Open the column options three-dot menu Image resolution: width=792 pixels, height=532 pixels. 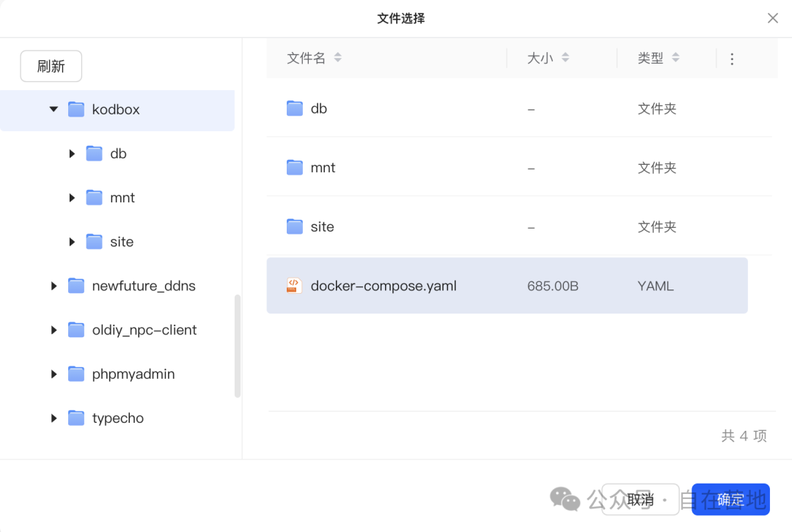[x=731, y=59]
